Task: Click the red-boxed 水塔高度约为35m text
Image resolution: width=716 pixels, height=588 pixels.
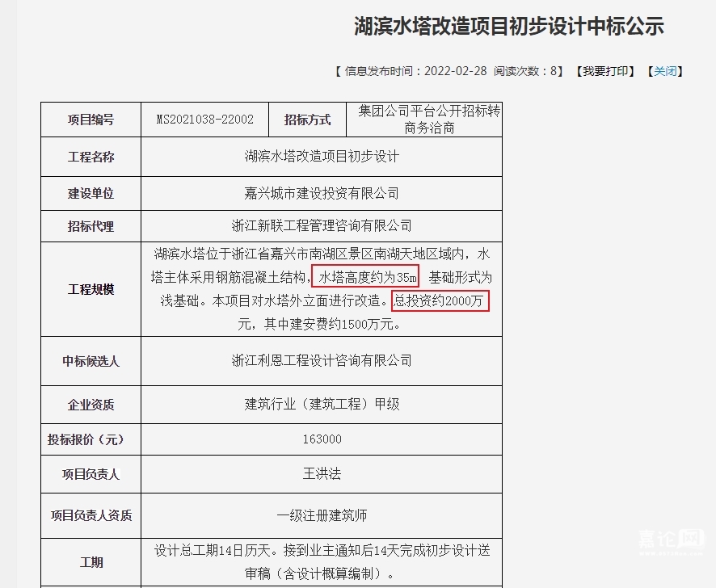Action: click(366, 277)
